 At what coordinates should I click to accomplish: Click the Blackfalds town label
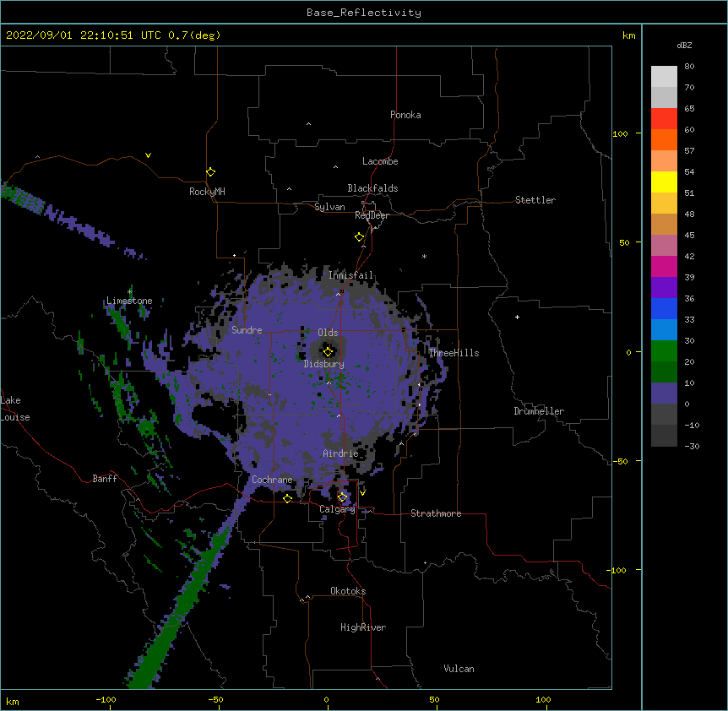(372, 188)
